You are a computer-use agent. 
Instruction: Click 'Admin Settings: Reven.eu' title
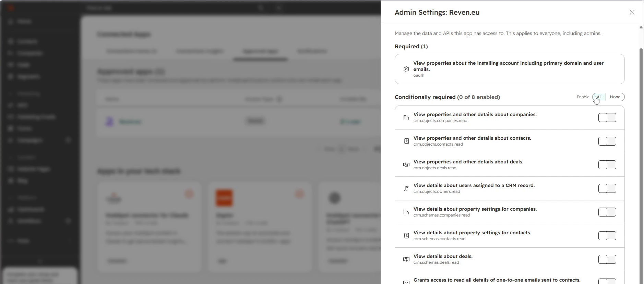point(437,12)
